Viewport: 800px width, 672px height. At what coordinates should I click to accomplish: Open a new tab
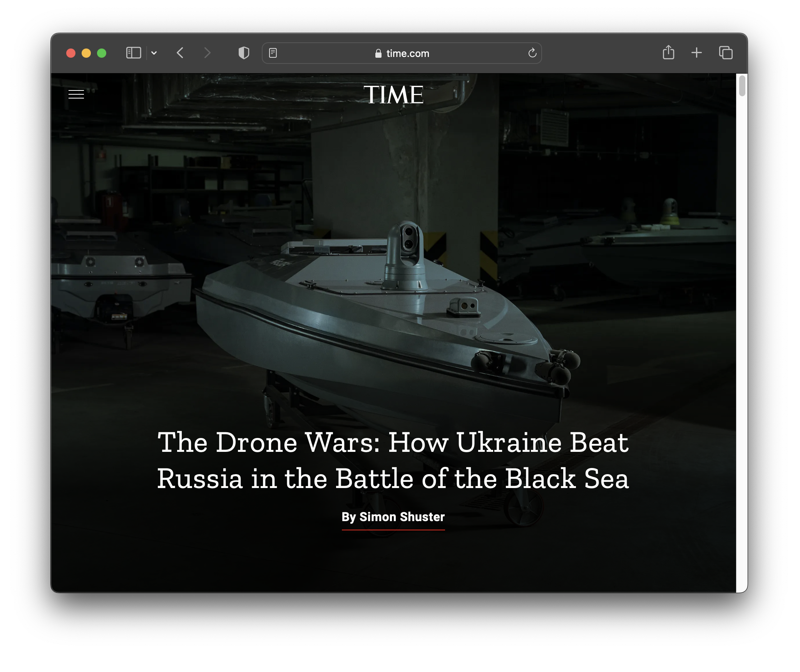[x=696, y=53]
